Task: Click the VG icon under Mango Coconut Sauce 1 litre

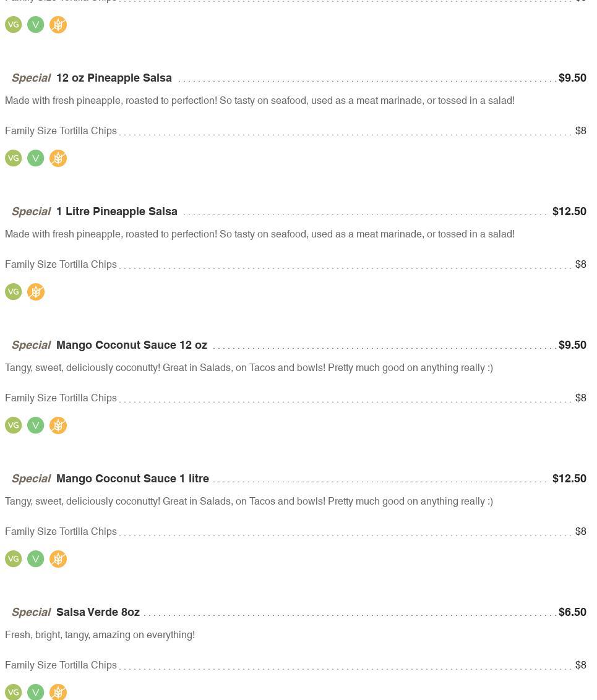Action: coord(14,559)
